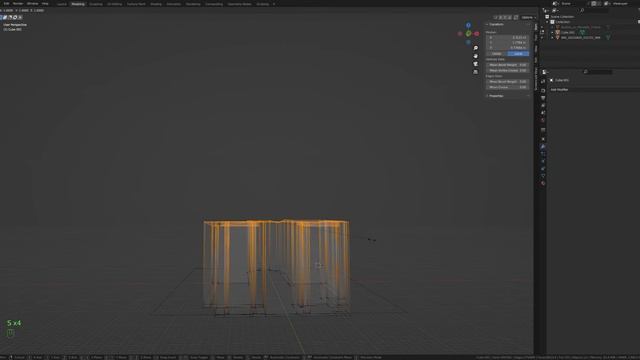This screenshot has width=640, height=360.
Task: Adjust Edges Mean Crease slider
Action: pos(507,87)
